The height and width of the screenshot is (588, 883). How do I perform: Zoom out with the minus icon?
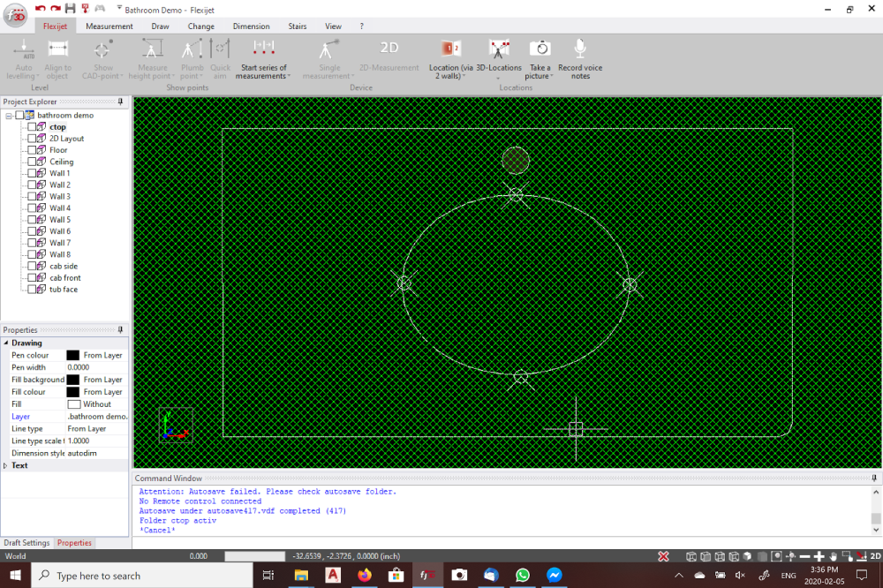[x=804, y=556]
